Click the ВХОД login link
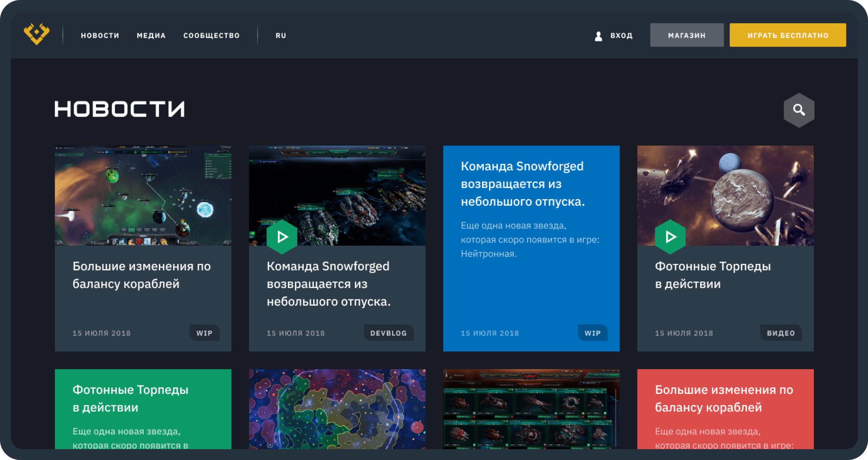This screenshot has height=460, width=868. pos(621,36)
